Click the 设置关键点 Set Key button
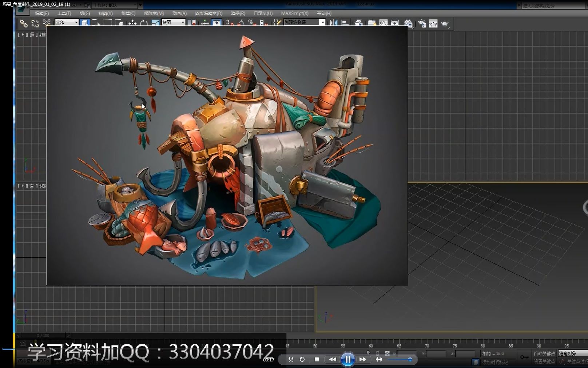The width and height of the screenshot is (588, 368). pyautogui.click(x=544, y=361)
